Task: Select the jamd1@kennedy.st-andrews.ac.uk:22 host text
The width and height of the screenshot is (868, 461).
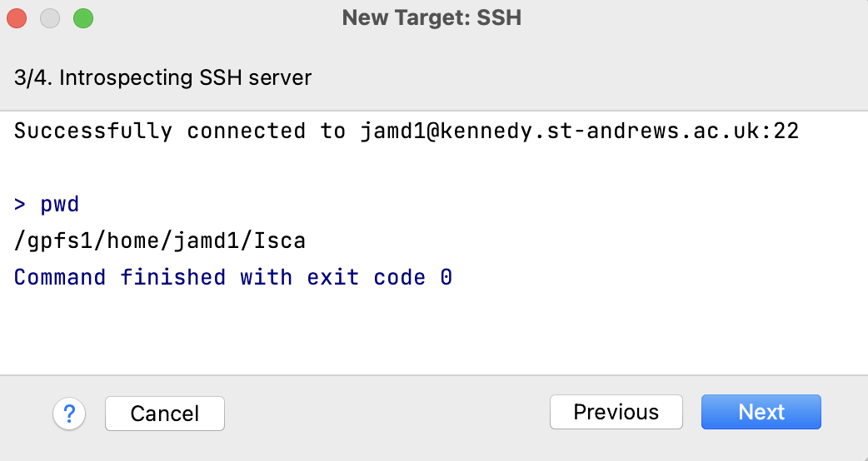Action: click(x=580, y=131)
